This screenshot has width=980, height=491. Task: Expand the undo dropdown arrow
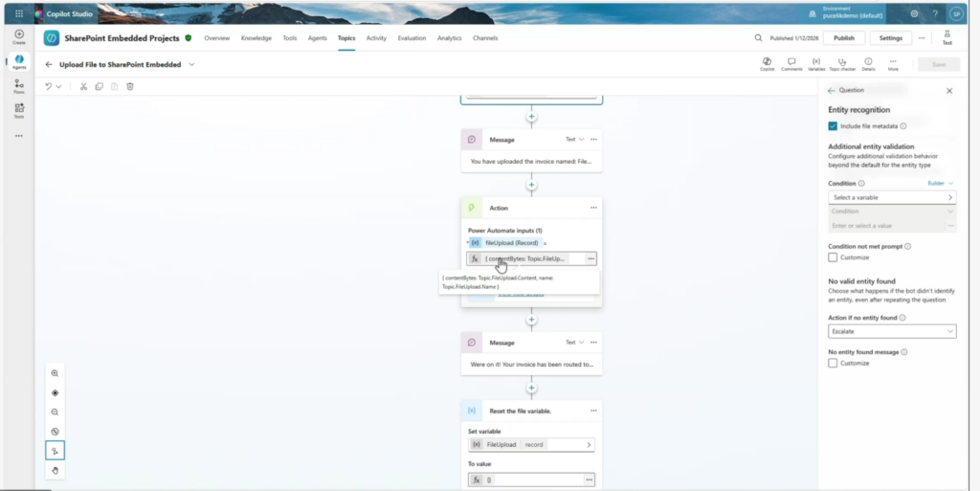tap(58, 87)
